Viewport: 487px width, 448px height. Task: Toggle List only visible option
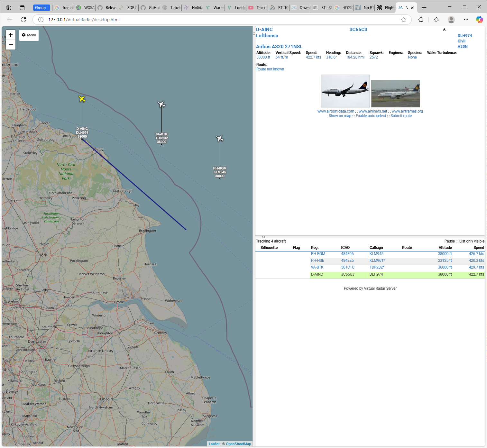coord(472,241)
